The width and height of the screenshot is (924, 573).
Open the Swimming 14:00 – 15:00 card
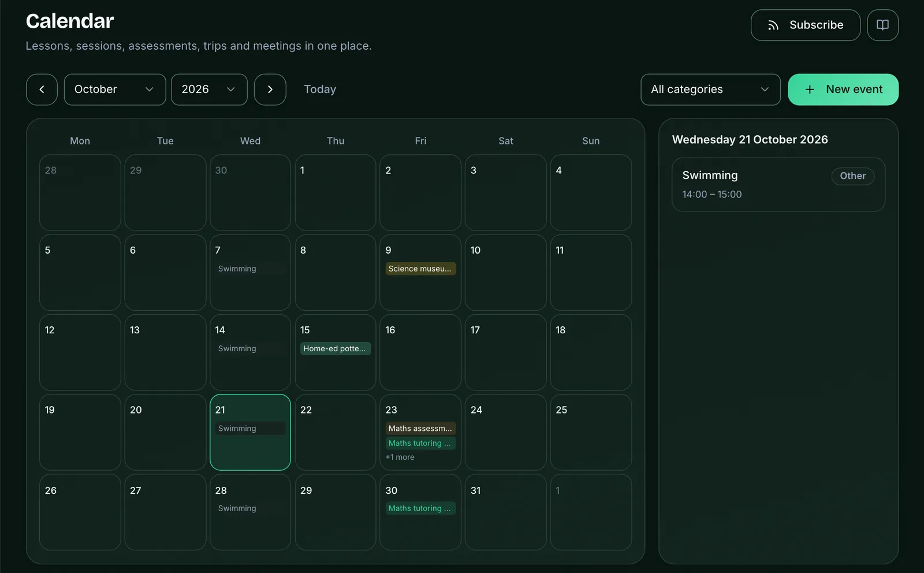coord(778,185)
